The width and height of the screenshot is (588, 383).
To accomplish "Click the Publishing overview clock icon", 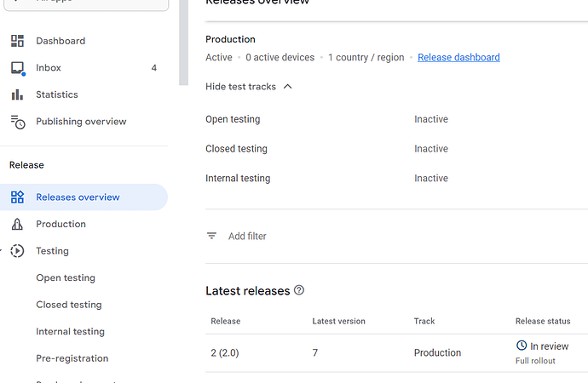I will (18, 122).
